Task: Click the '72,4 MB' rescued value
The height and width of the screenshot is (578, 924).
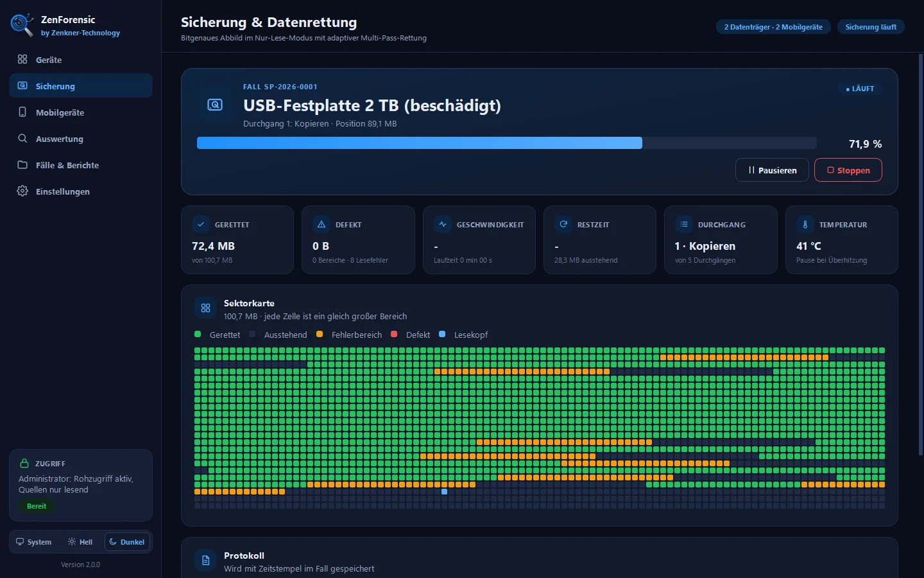Action: (213, 246)
